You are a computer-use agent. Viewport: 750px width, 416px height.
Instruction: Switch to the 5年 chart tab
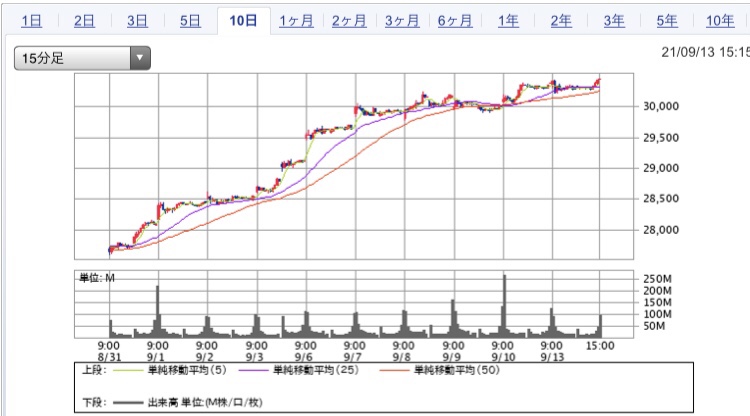tap(667, 21)
